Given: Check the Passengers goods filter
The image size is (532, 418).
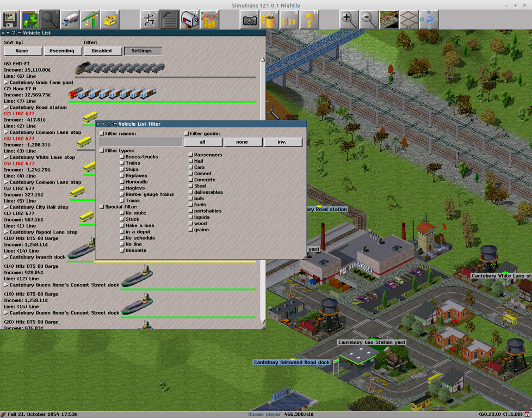Looking at the screenshot, I should pyautogui.click(x=191, y=155).
